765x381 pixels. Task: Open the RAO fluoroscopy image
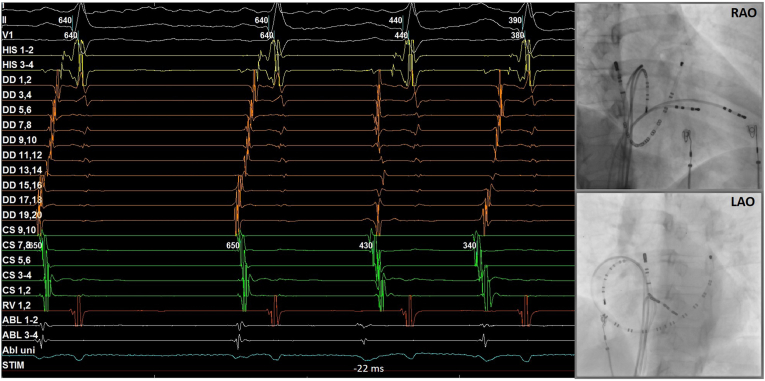(669, 96)
